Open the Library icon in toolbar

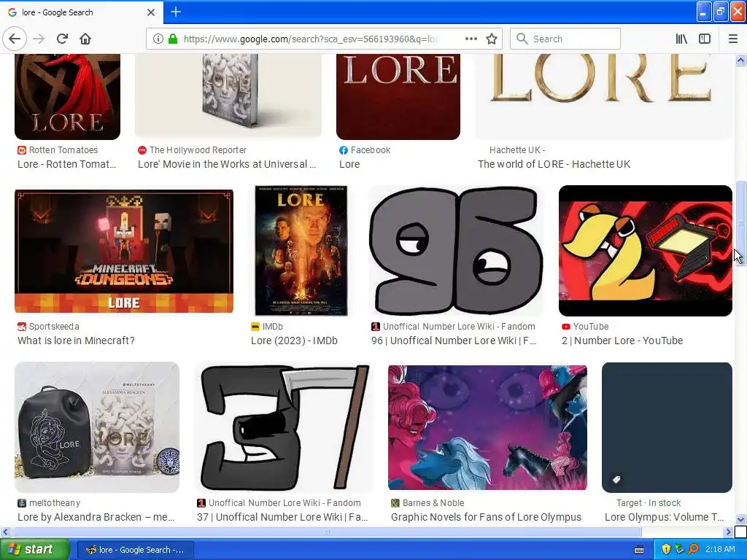(x=681, y=39)
